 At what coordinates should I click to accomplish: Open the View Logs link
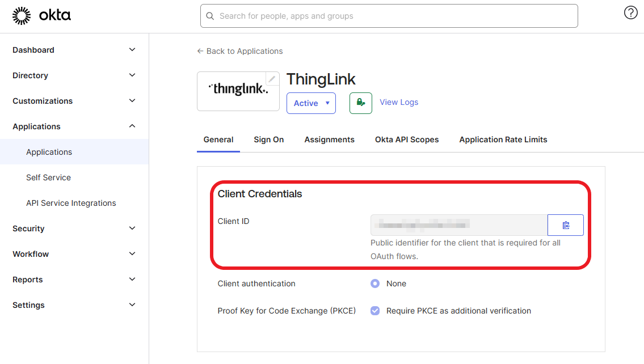(x=399, y=102)
